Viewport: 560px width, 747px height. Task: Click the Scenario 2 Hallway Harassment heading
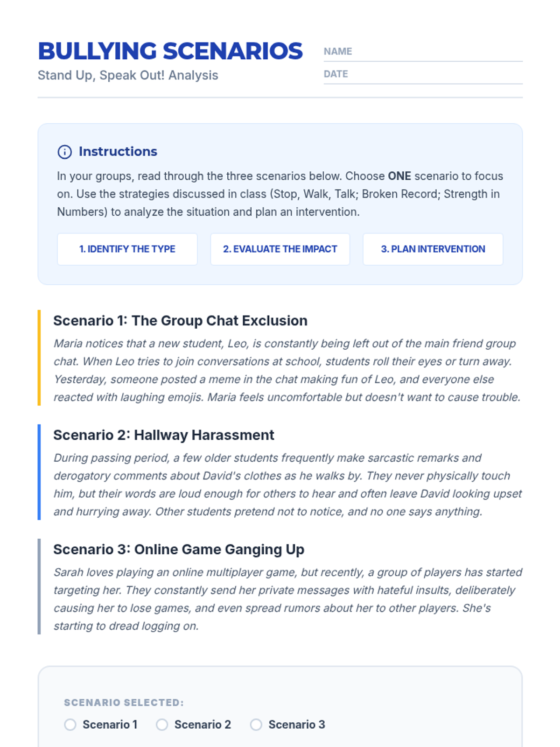(163, 435)
